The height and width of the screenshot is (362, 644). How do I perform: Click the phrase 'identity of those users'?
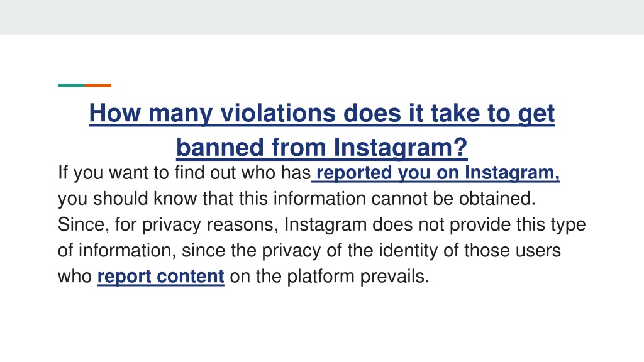click(469, 250)
